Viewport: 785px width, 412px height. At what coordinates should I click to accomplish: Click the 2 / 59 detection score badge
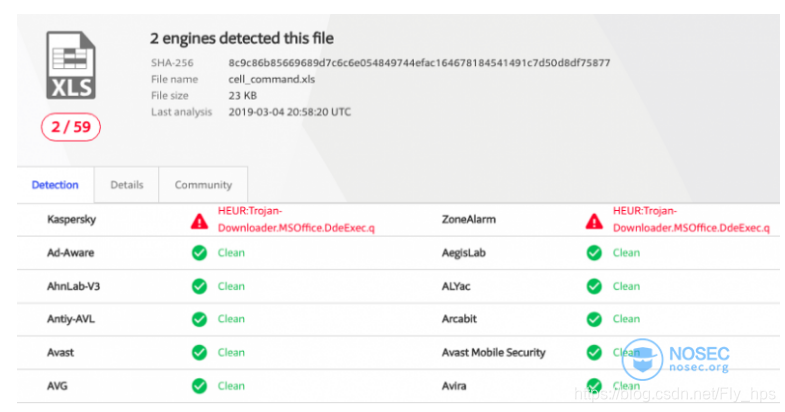click(x=71, y=127)
